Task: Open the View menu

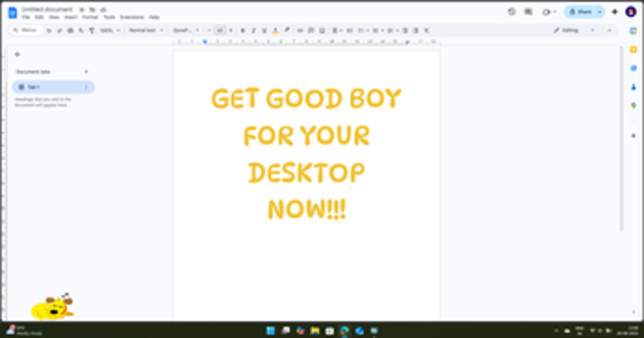Action: 54,17
